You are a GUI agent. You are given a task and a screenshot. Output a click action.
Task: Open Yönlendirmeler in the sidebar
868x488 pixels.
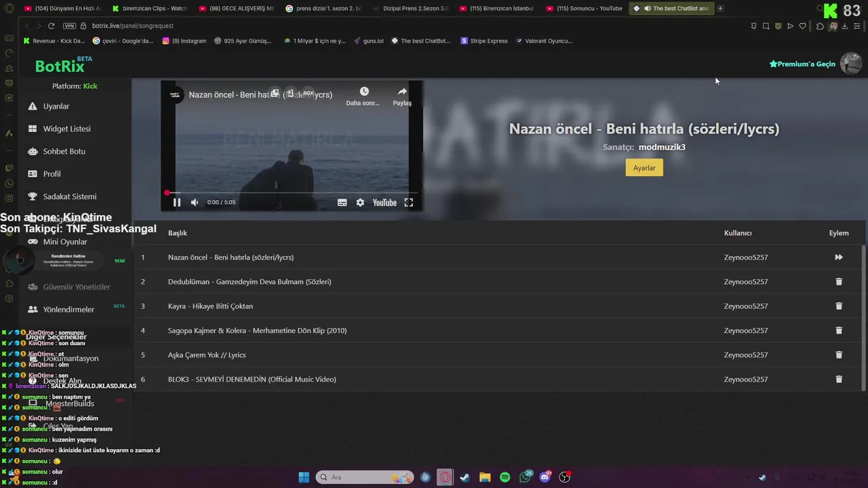point(68,309)
